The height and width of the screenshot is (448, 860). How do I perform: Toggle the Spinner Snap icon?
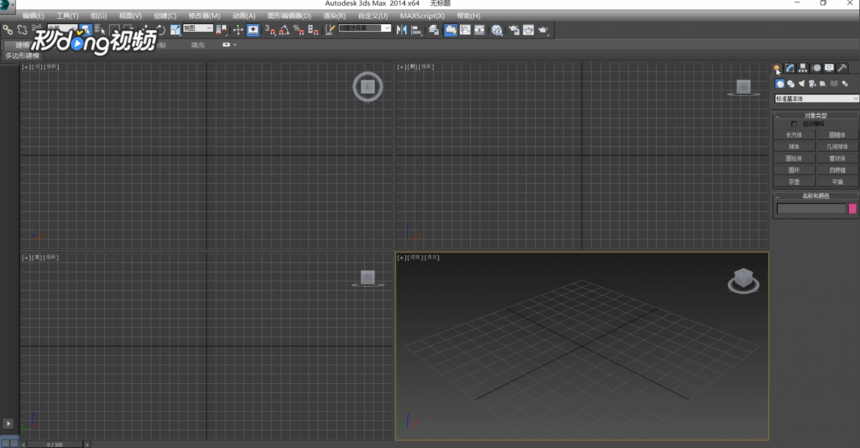click(x=313, y=30)
